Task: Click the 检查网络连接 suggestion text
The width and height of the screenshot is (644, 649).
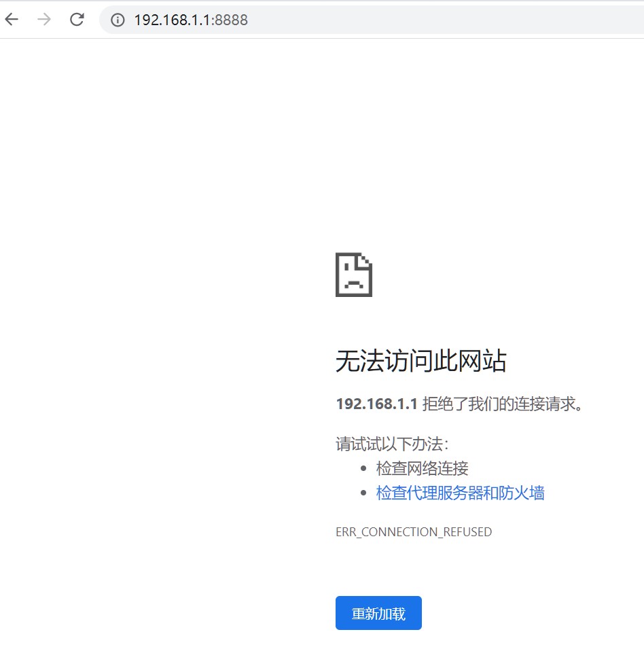Action: pos(422,468)
